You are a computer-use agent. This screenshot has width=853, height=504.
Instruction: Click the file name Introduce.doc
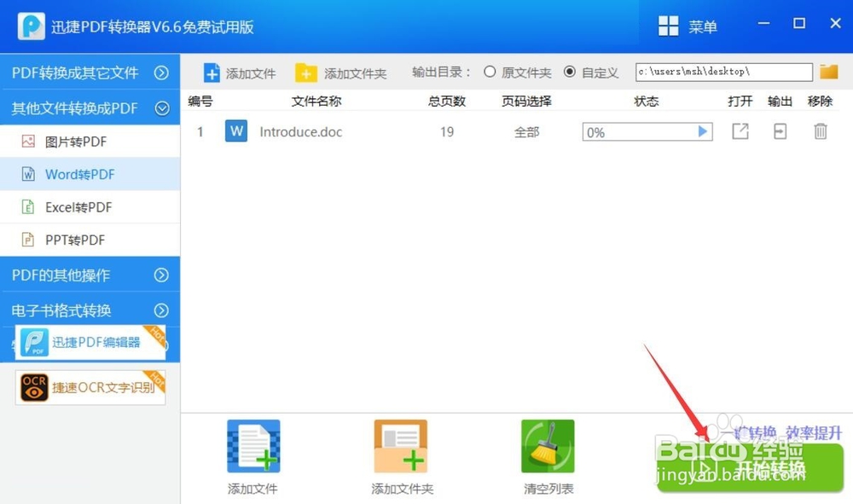(x=301, y=131)
